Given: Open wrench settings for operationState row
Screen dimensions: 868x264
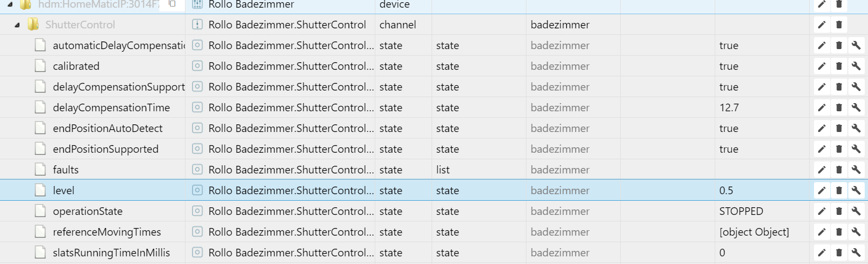Looking at the screenshot, I should pyautogui.click(x=856, y=211).
